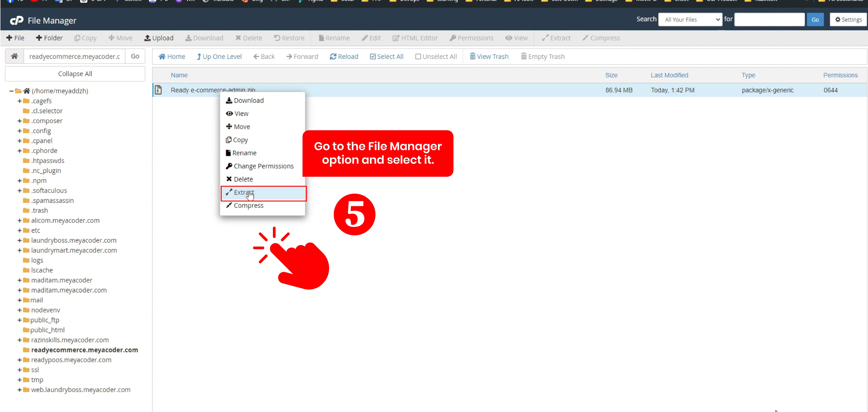Expand the public_ftp folder node
This screenshot has width=868, height=412.
tap(20, 320)
